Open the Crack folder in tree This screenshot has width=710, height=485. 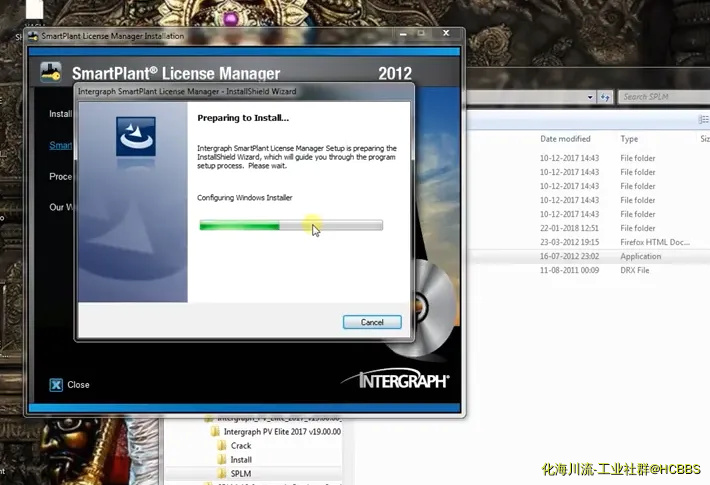(241, 446)
